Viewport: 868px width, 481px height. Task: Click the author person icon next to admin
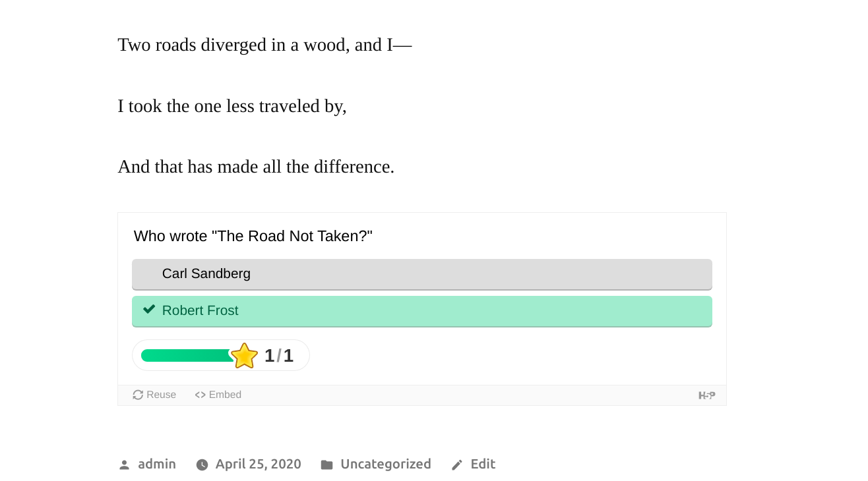click(x=124, y=464)
